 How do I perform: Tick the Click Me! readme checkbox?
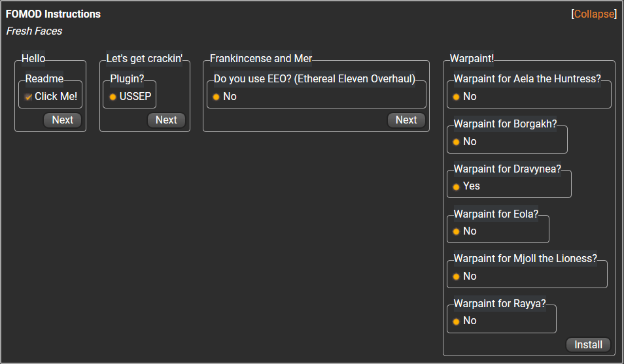[x=28, y=97]
